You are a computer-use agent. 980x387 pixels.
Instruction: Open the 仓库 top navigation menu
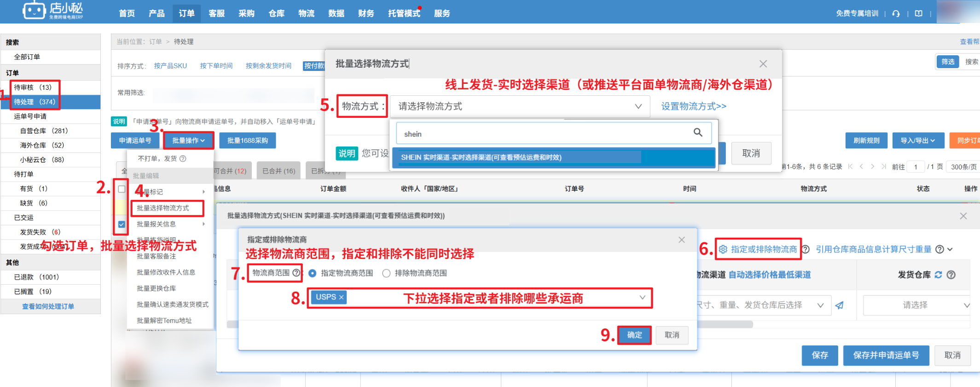tap(276, 13)
